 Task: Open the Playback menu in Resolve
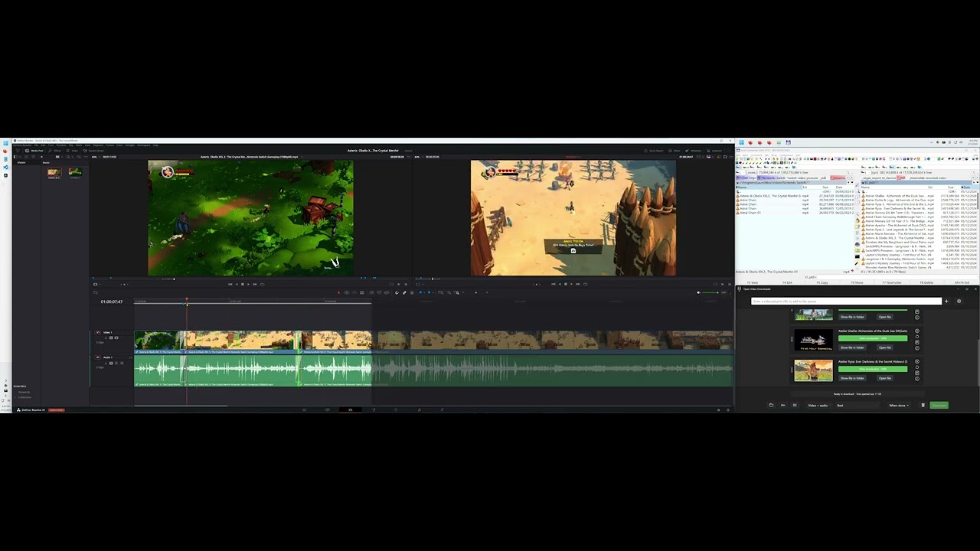[x=99, y=145]
